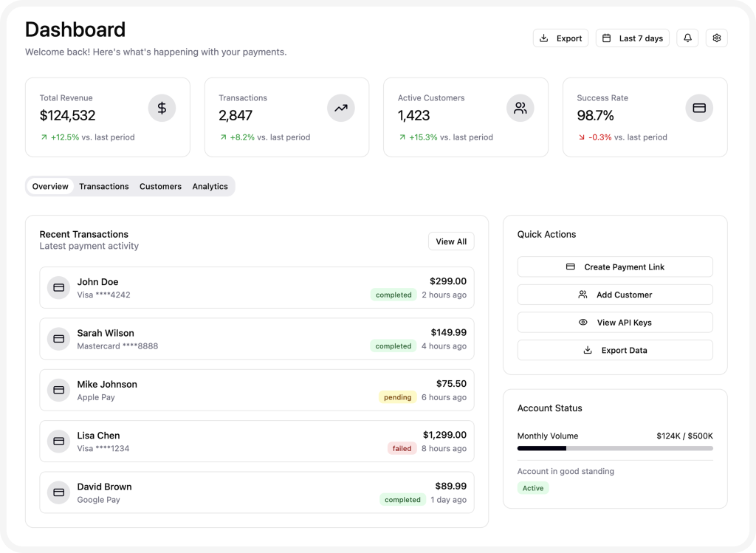Click the Add Customer quick action
The height and width of the screenshot is (553, 756).
[615, 295]
